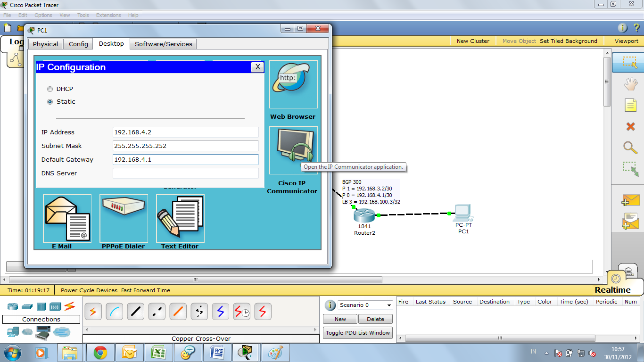Click the Router2 device on workspace

(x=364, y=216)
